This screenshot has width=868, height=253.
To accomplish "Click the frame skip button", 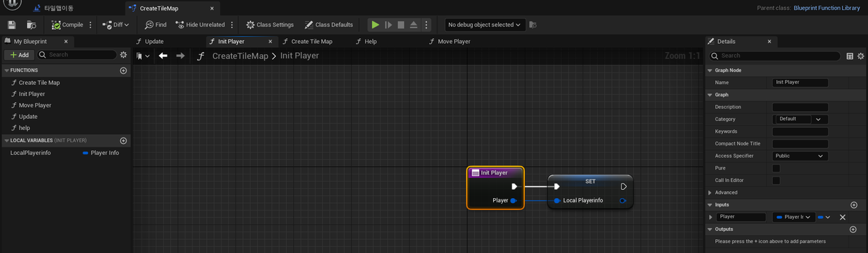I will (388, 25).
